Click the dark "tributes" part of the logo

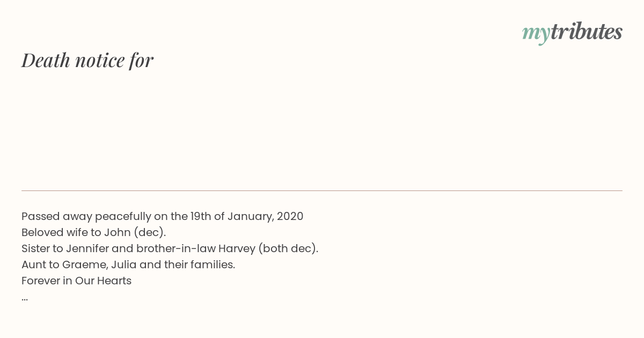[587, 31]
